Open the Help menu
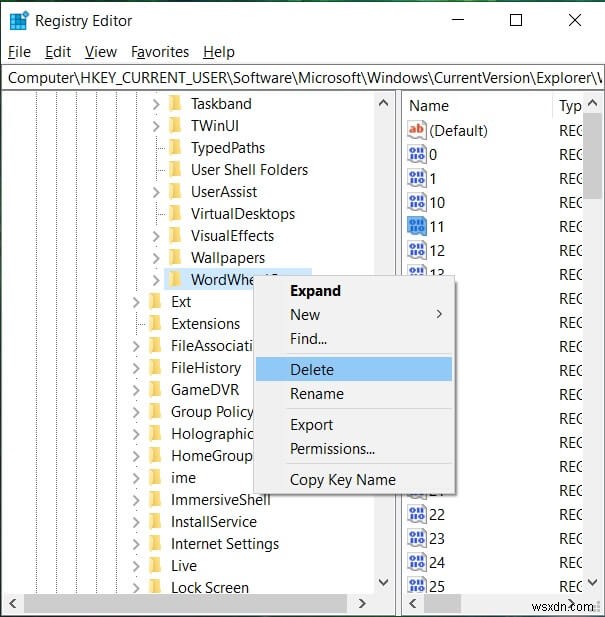The image size is (605, 617). click(x=219, y=52)
